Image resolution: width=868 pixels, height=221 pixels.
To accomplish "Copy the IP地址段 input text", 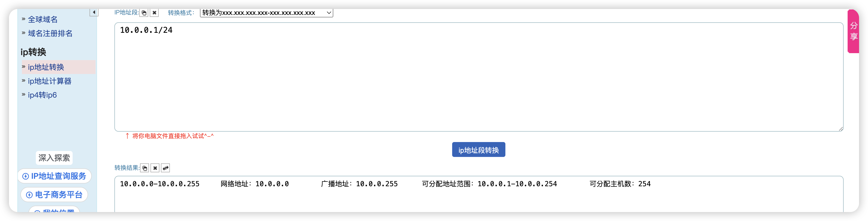I will (144, 13).
